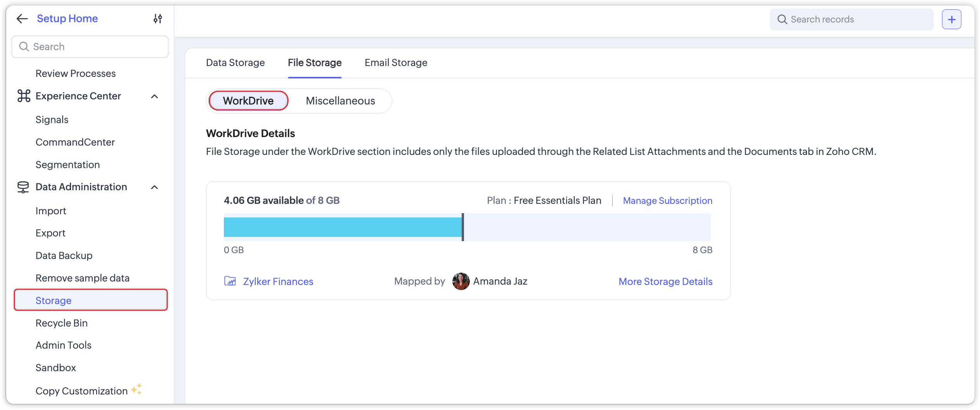Click the plus button near Search records
This screenshot has height=410, width=980.
pyautogui.click(x=951, y=19)
